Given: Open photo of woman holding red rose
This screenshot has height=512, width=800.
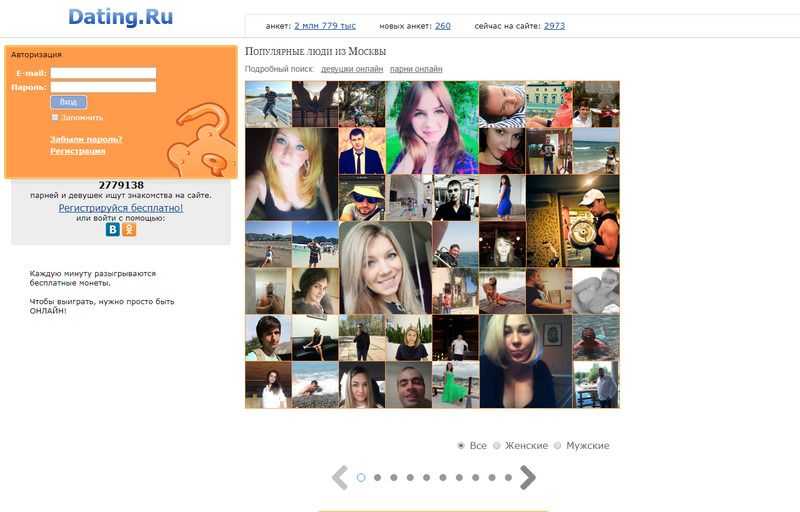Looking at the screenshot, I should (502, 151).
